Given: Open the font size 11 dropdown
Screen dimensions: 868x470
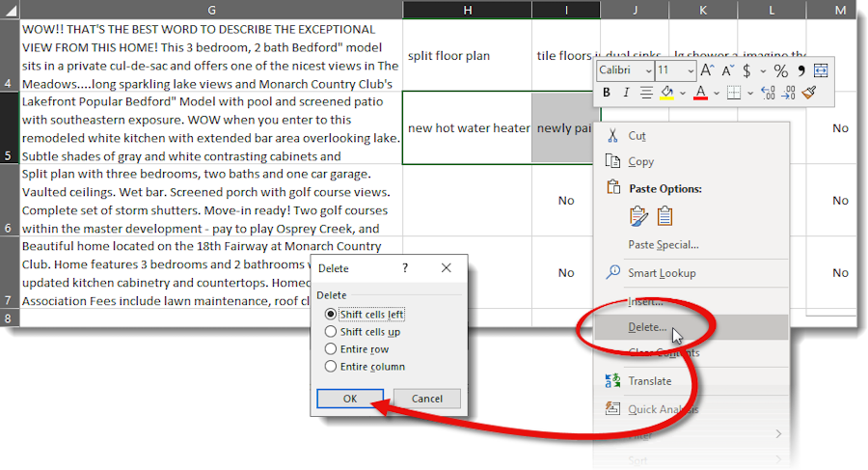Looking at the screenshot, I should point(691,71).
